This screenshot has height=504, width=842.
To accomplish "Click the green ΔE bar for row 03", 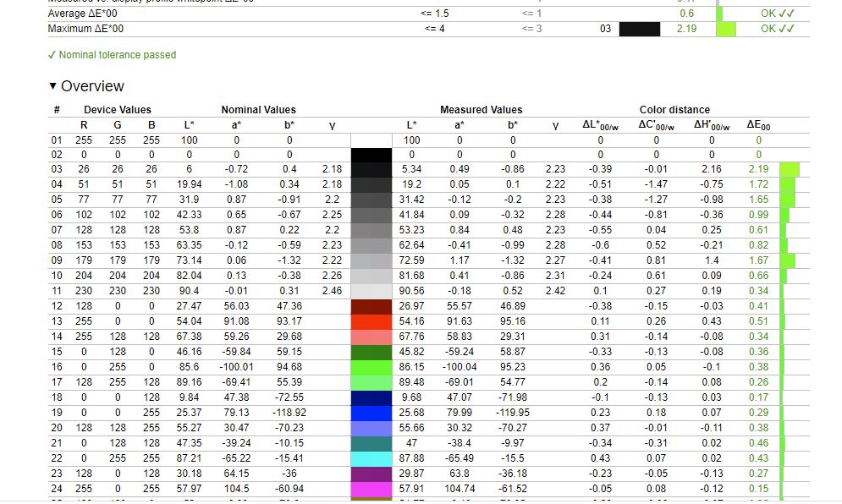I will (789, 169).
